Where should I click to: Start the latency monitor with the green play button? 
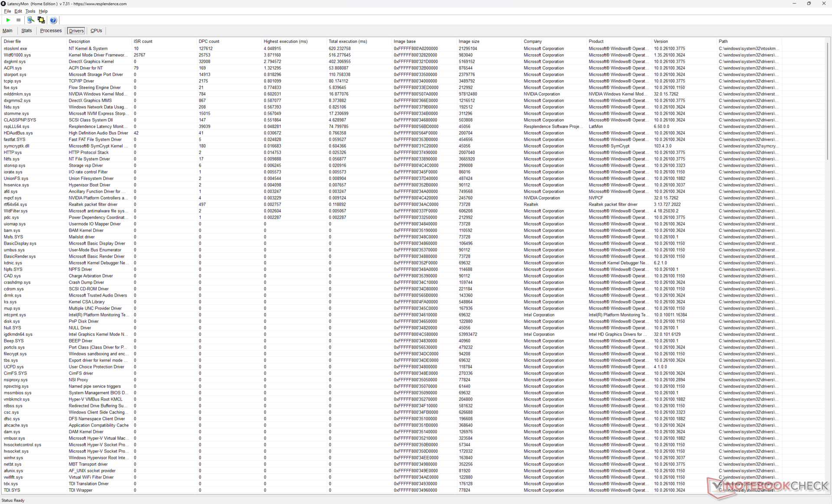[x=8, y=20]
